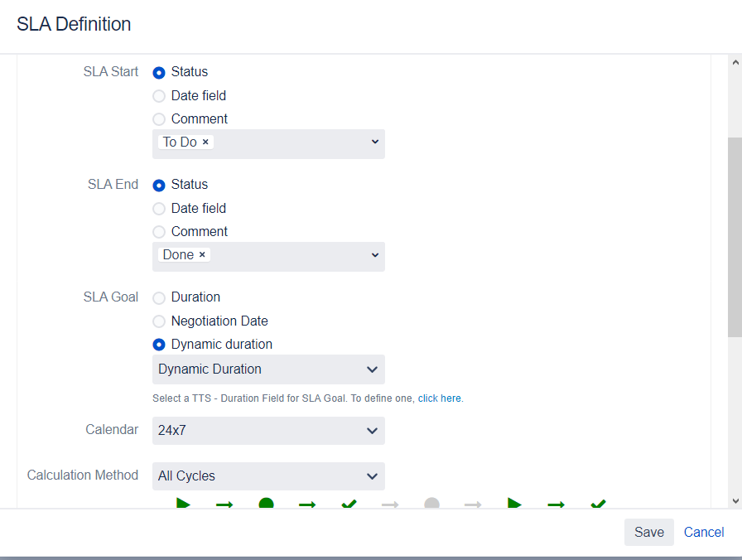Click the Save button
This screenshot has height=560, width=742.
click(649, 532)
